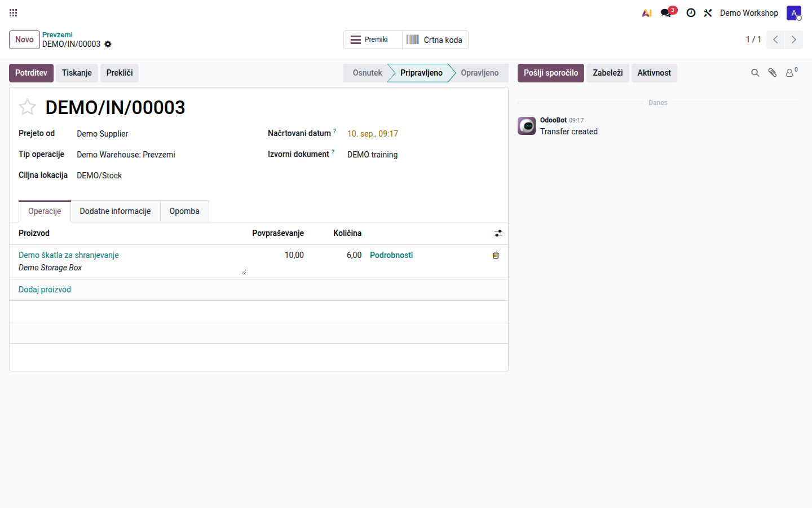Open the attachments paperclip

pos(773,73)
